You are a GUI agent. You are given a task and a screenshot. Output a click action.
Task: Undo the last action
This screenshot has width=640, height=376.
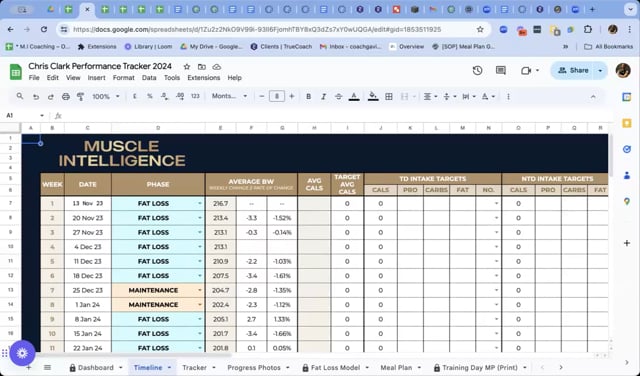pyautogui.click(x=36, y=97)
